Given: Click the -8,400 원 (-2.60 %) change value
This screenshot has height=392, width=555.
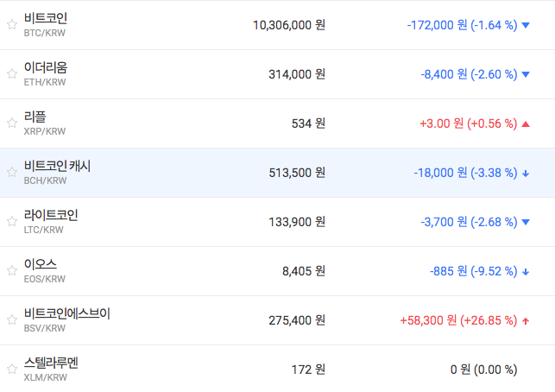Looking at the screenshot, I should (469, 74).
